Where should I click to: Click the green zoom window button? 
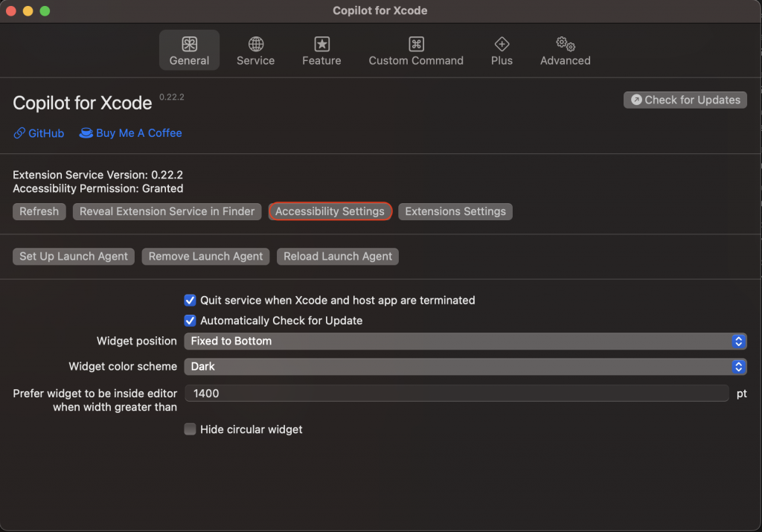(45, 10)
